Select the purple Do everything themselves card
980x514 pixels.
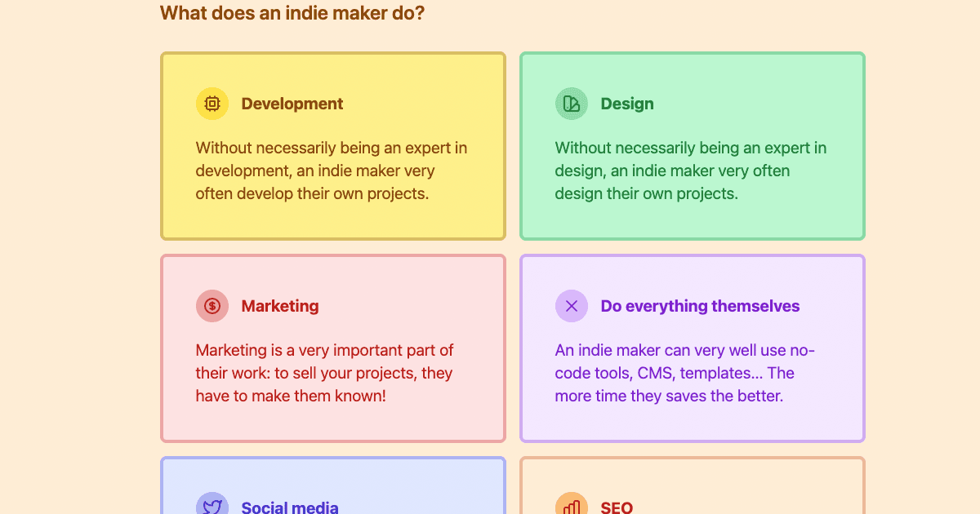(x=693, y=424)
